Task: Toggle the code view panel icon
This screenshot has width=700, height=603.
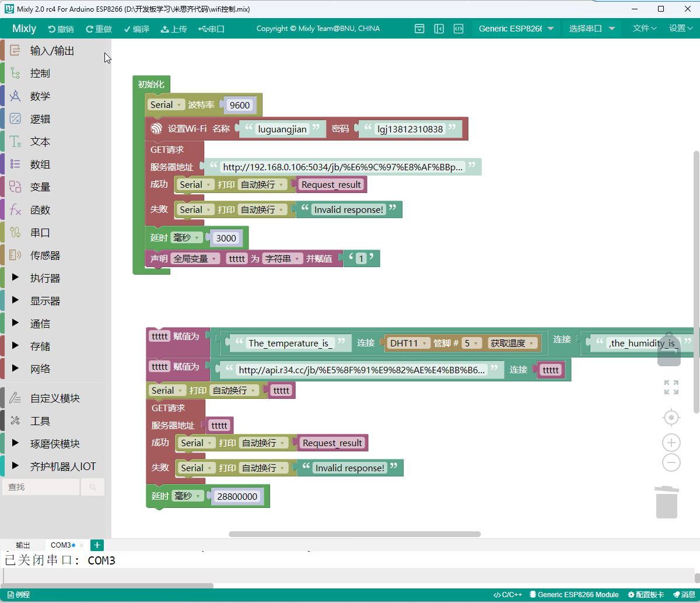Action: point(459,29)
